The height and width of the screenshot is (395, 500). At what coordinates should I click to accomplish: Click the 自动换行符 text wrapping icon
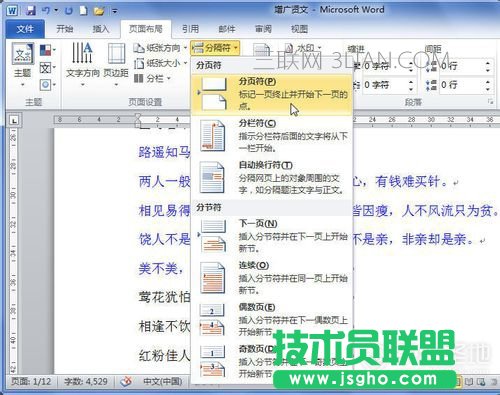coord(212,178)
